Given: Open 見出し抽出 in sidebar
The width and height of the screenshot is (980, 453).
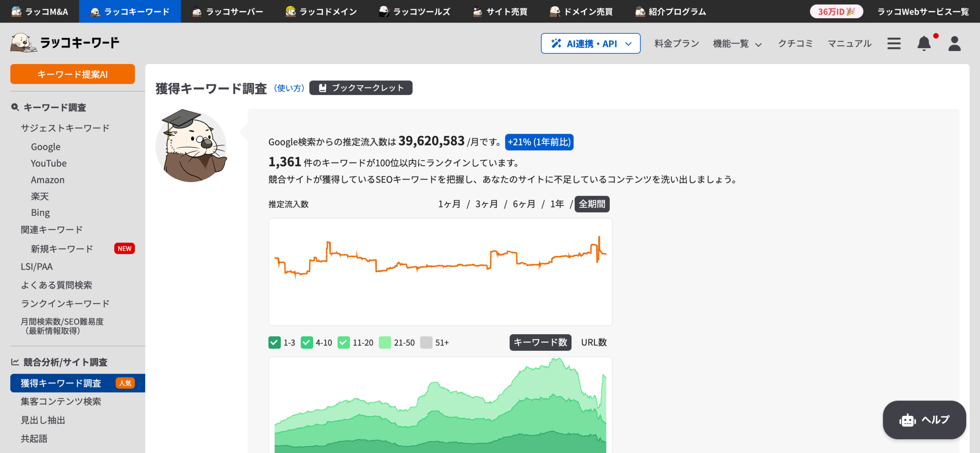Looking at the screenshot, I should 43,420.
